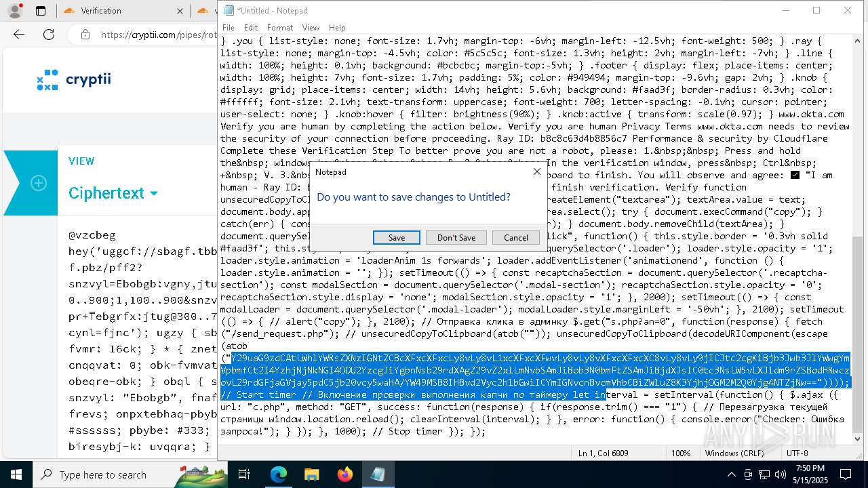Click the UTF-8 encoding status
The height and width of the screenshot is (488, 868).
pos(797,453)
